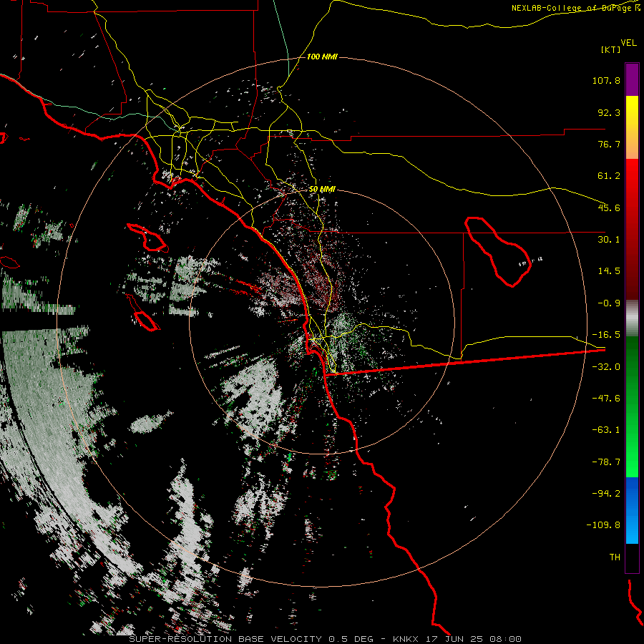Pick the yellow-orange segment of velocity color bar

632,127
